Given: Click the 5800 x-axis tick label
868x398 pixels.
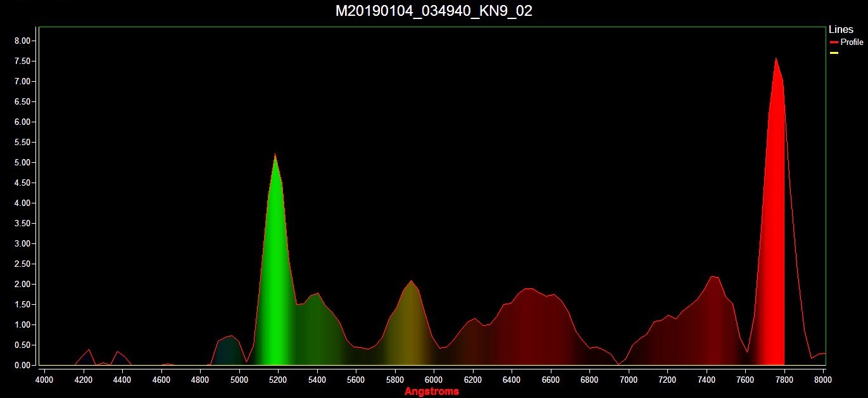Looking at the screenshot, I should [395, 380].
